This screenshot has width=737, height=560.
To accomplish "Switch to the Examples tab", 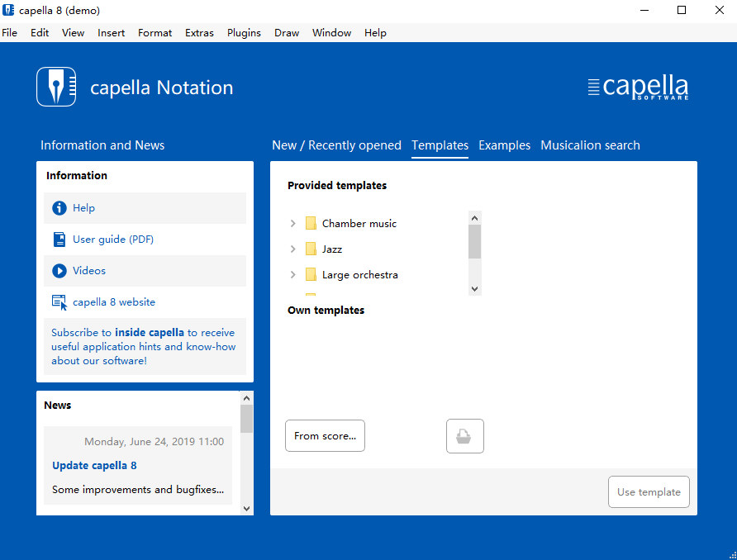I will click(504, 145).
